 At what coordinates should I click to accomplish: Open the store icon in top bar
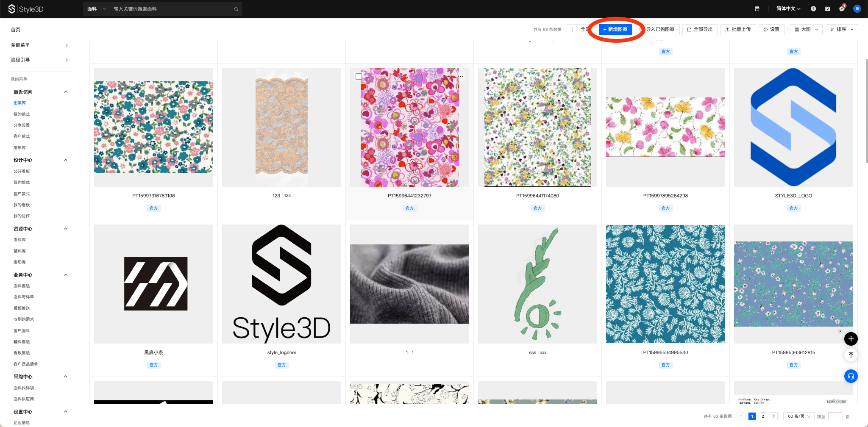[x=757, y=8]
